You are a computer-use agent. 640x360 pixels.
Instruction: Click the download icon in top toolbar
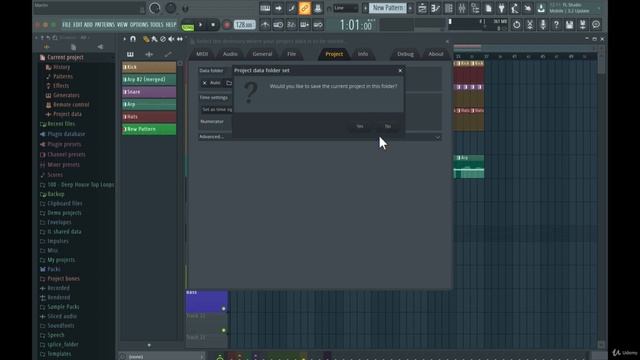(x=541, y=8)
